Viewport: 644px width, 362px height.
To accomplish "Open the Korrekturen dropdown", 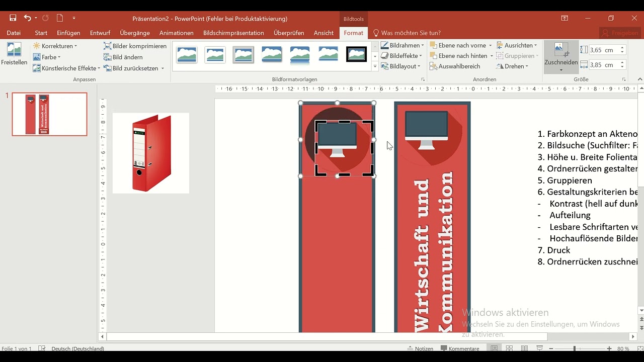I will [55, 46].
